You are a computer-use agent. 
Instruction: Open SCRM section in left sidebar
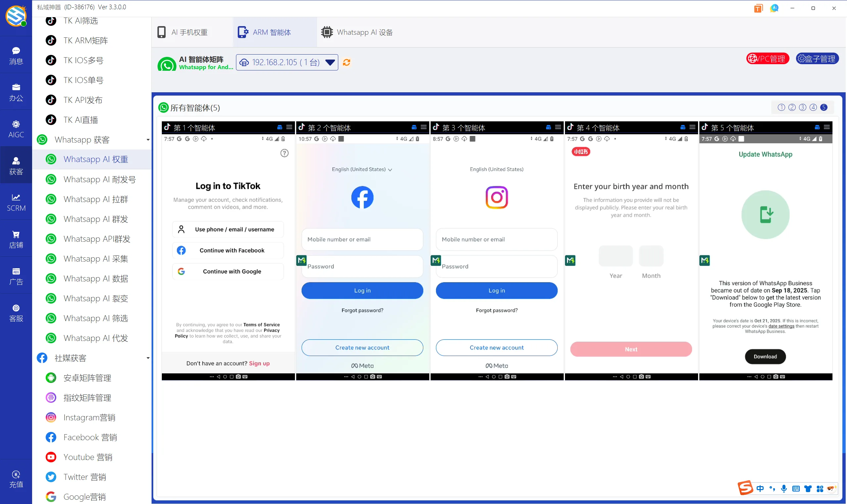coord(16,202)
